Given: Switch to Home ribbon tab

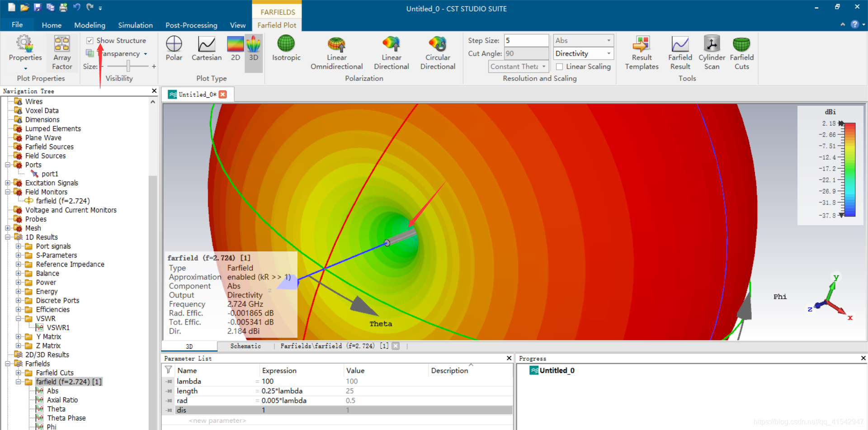Looking at the screenshot, I should [x=52, y=25].
